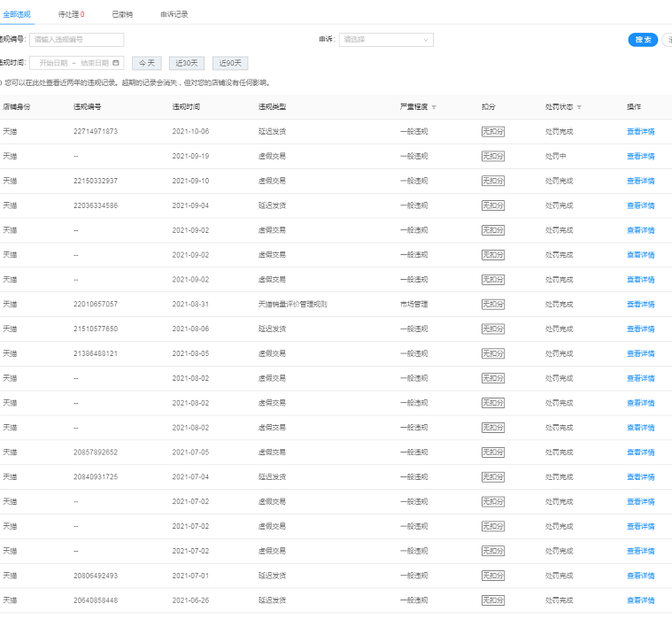
Task: Click the date 2021-06-26
Action: pos(190,600)
